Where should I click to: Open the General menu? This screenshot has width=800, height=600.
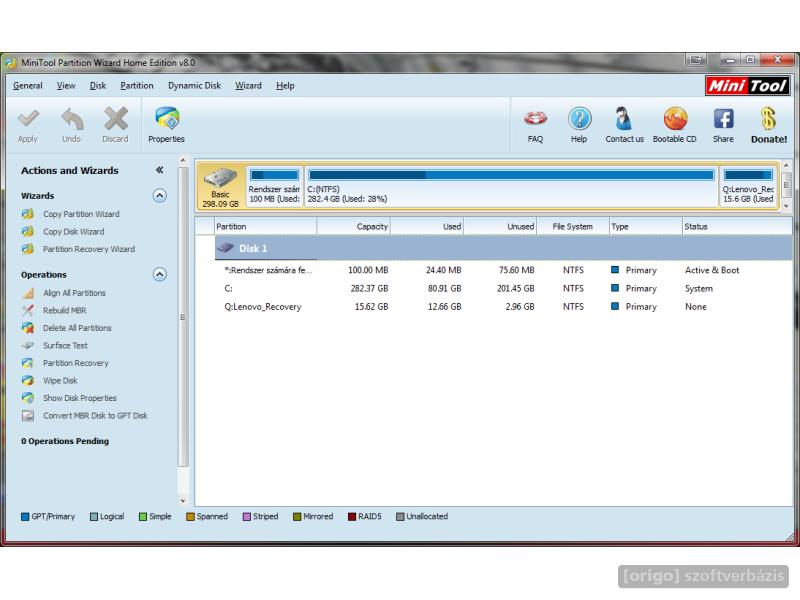[28, 86]
